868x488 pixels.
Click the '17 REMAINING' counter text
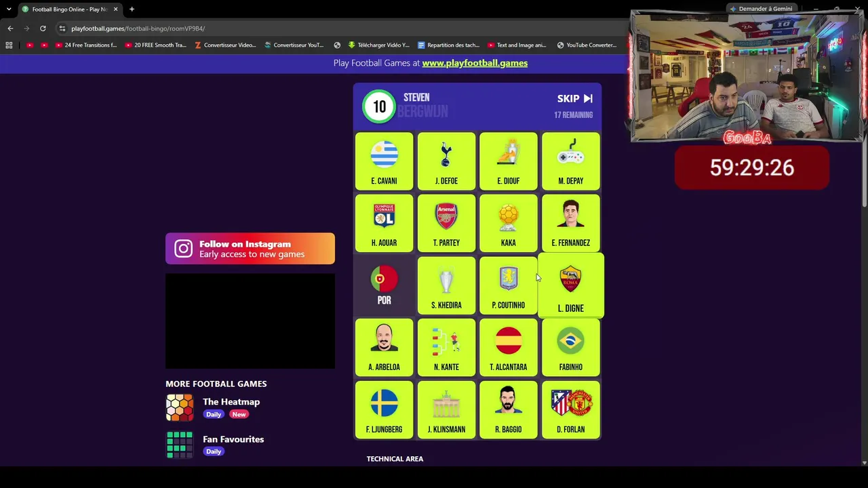click(574, 115)
